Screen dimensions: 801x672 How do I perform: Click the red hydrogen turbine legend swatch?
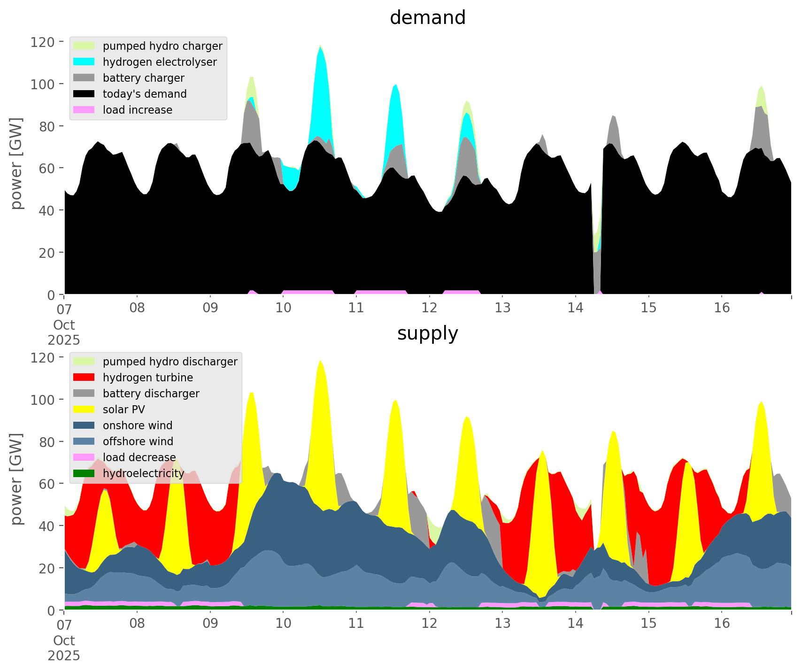pyautogui.click(x=85, y=378)
